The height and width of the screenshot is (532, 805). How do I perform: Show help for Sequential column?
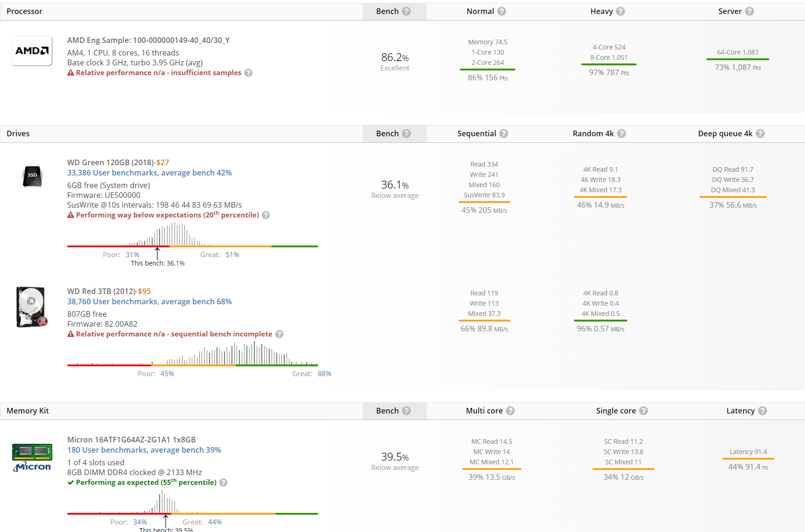pyautogui.click(x=504, y=133)
